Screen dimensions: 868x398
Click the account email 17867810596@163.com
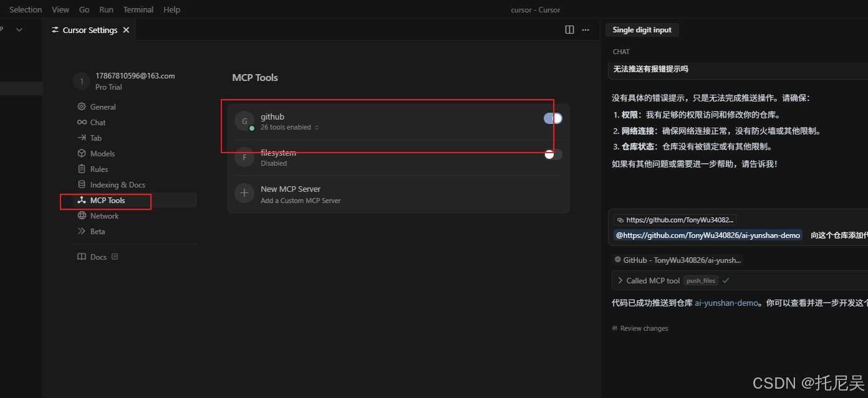pos(135,76)
